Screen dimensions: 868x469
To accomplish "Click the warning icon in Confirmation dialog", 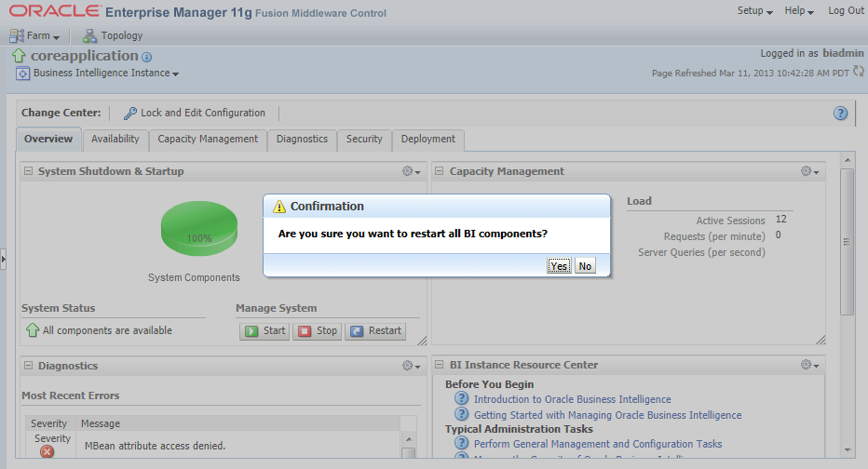I will click(x=279, y=207).
